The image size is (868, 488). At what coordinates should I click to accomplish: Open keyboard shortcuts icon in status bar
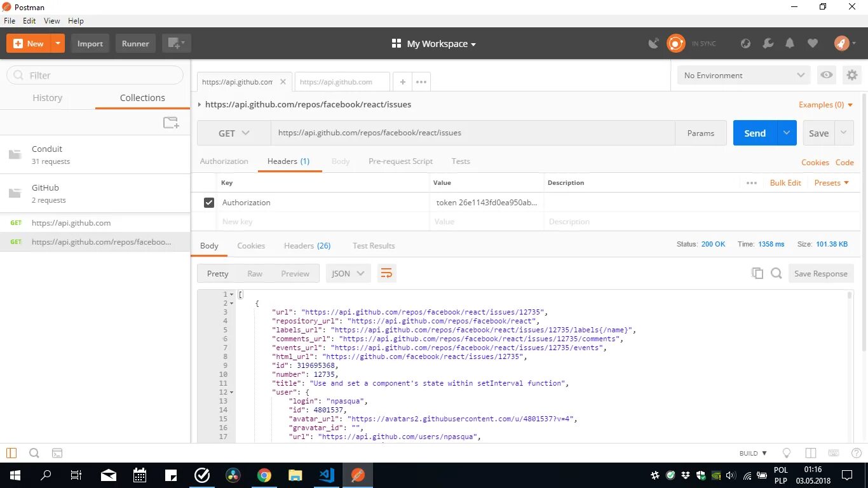coord(834,453)
